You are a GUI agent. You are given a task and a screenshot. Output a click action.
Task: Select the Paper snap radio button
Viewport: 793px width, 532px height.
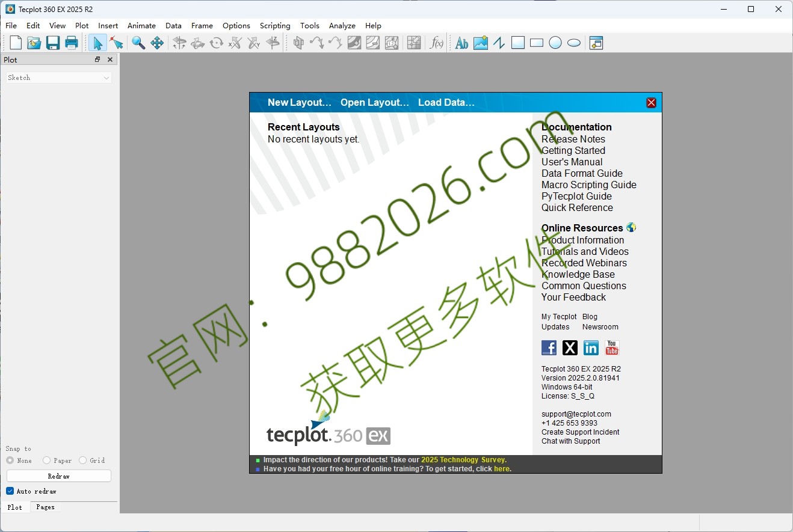click(x=46, y=460)
